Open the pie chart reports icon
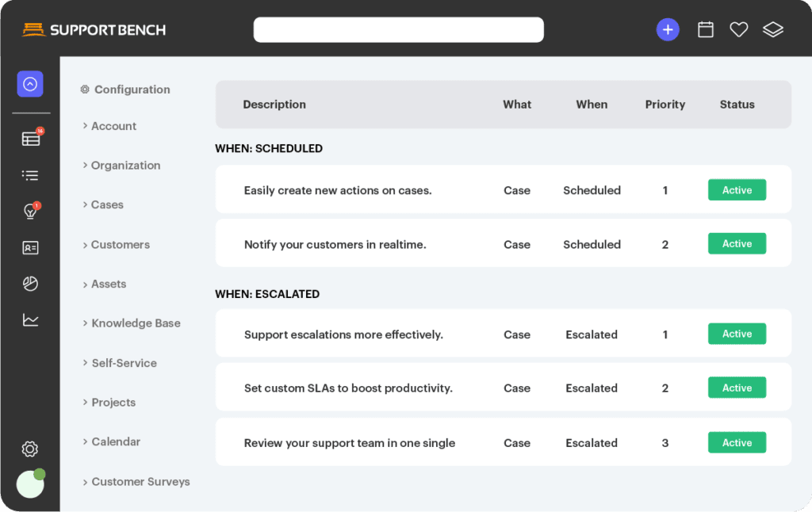This screenshot has height=512, width=812. 30,284
